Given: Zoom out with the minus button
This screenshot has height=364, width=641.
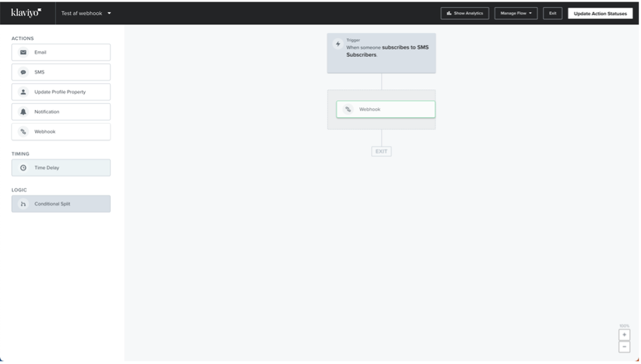Looking at the screenshot, I should coord(624,347).
